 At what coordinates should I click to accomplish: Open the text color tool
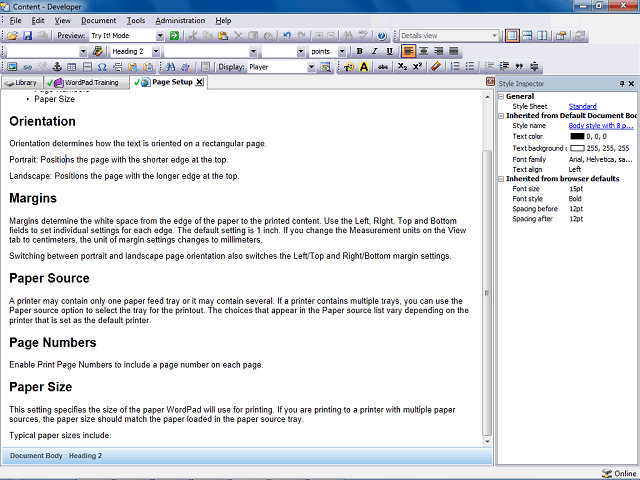pyautogui.click(x=349, y=67)
